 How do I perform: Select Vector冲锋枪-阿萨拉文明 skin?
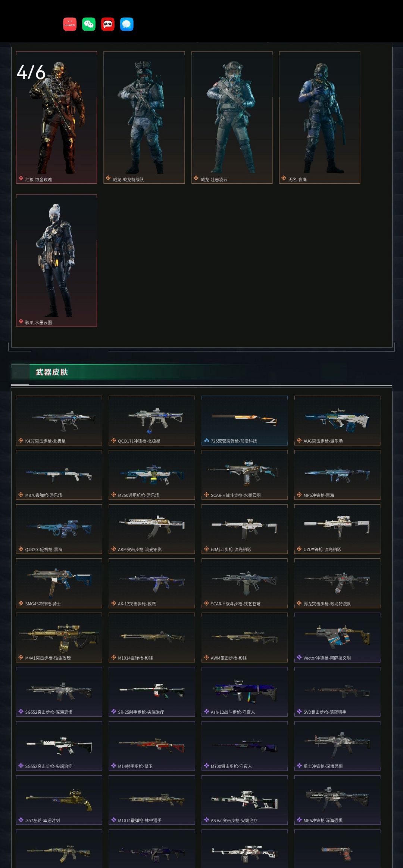pyautogui.click(x=337, y=638)
